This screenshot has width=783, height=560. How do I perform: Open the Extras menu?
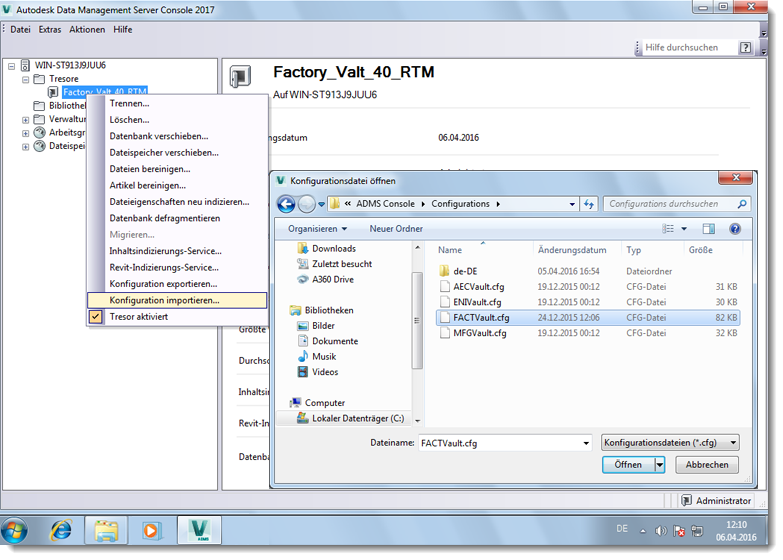click(50, 29)
